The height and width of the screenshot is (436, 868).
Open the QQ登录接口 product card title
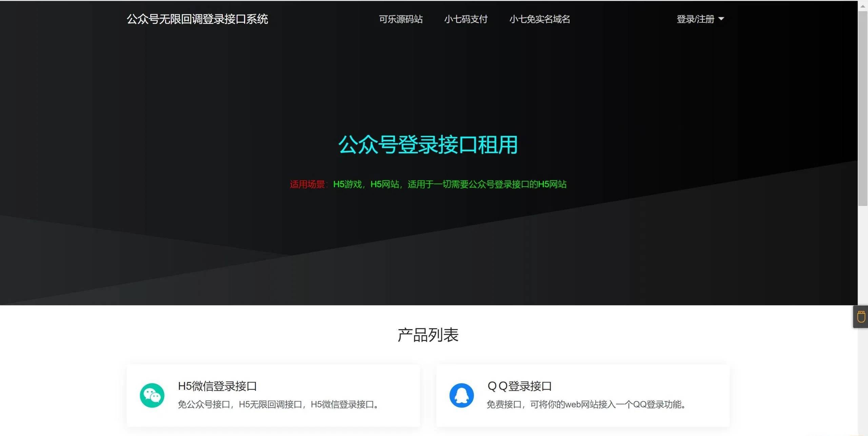pos(519,386)
